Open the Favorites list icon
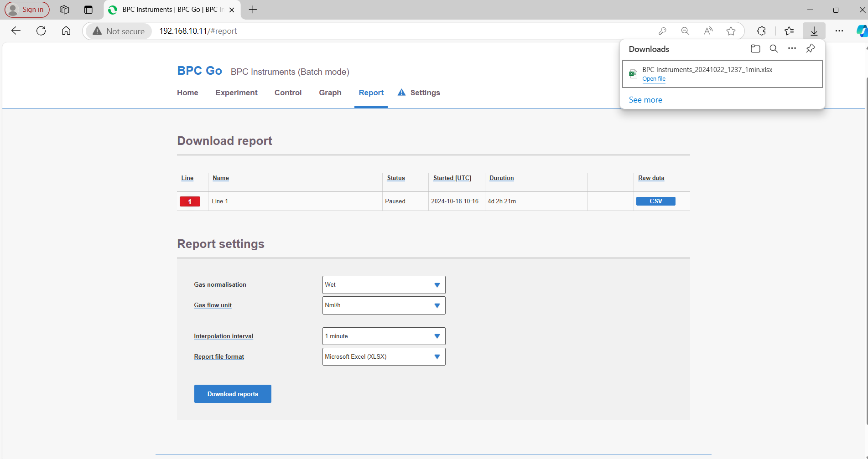Image resolution: width=868 pixels, height=459 pixels. click(789, 31)
